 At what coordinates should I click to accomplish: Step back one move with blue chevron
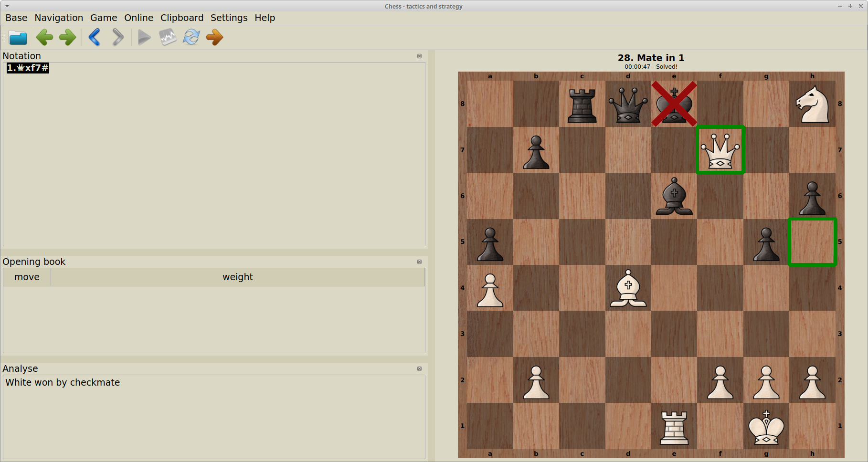tap(94, 37)
